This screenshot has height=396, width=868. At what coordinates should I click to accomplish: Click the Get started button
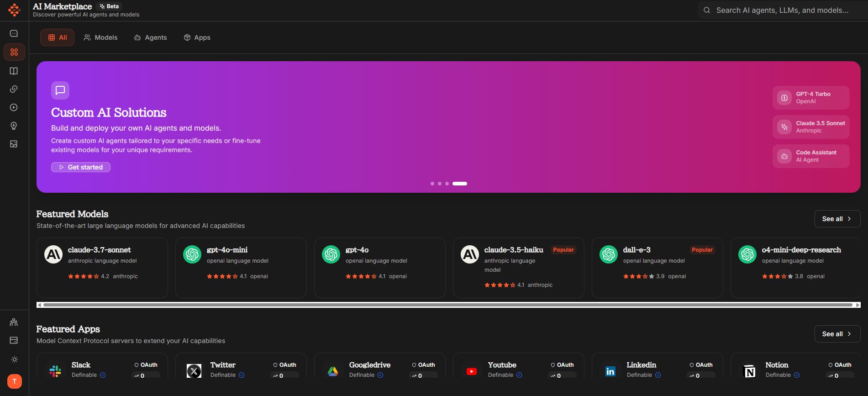coord(81,167)
